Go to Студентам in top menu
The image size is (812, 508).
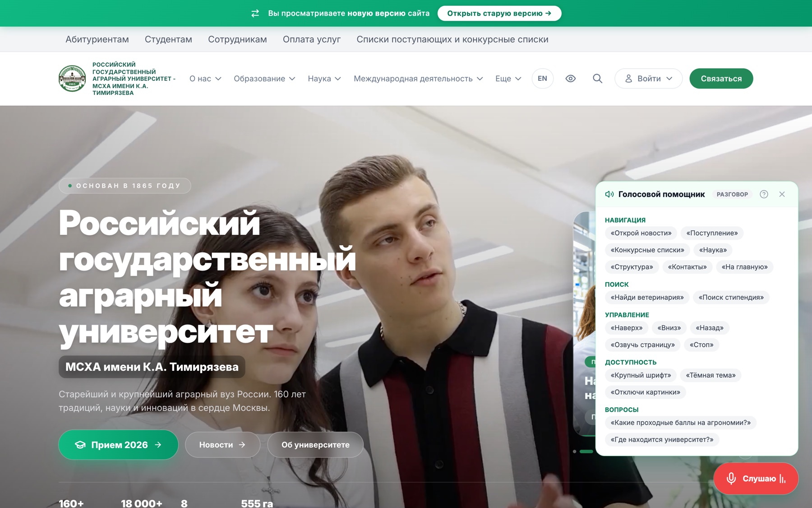pos(168,39)
